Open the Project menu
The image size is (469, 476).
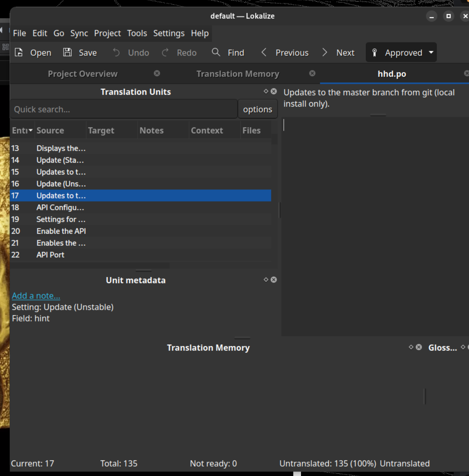(x=107, y=33)
